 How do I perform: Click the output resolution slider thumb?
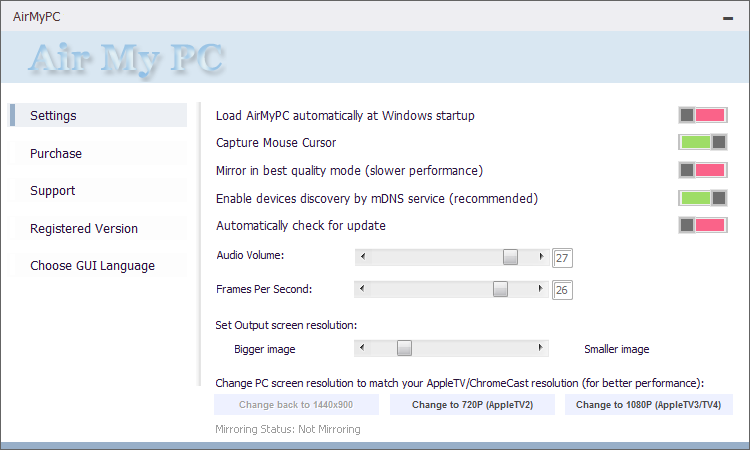click(x=404, y=348)
